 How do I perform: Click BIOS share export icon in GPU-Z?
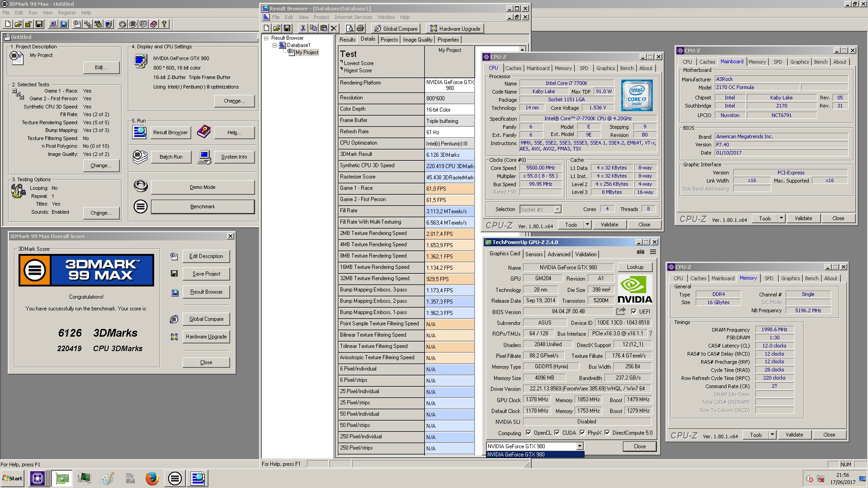click(621, 311)
